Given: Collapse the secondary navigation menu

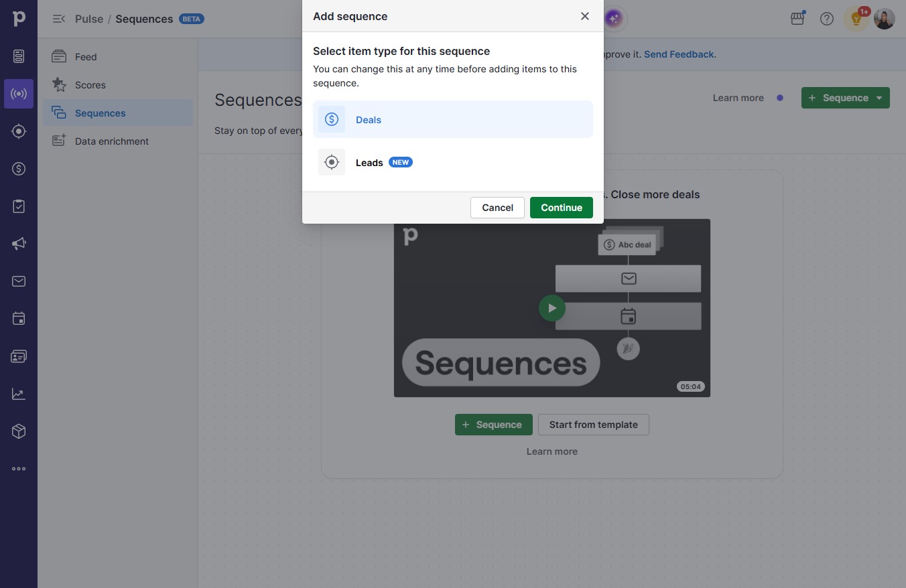Looking at the screenshot, I should [x=59, y=19].
